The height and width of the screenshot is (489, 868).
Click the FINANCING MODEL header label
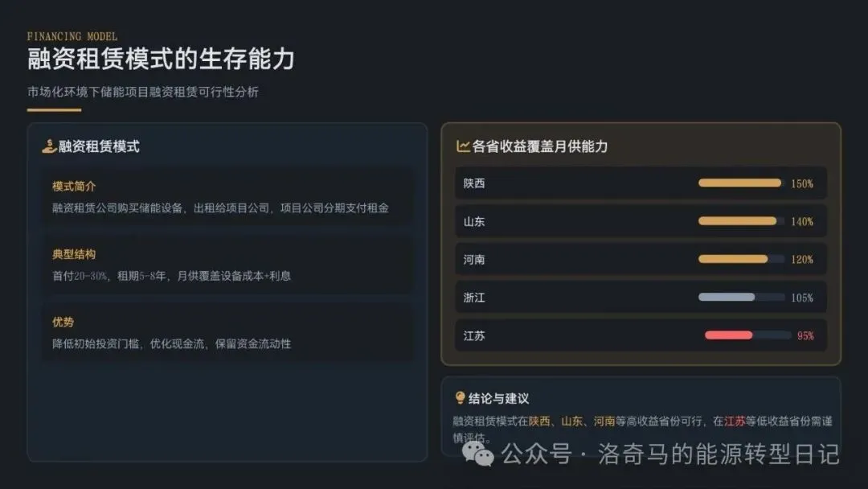72,36
